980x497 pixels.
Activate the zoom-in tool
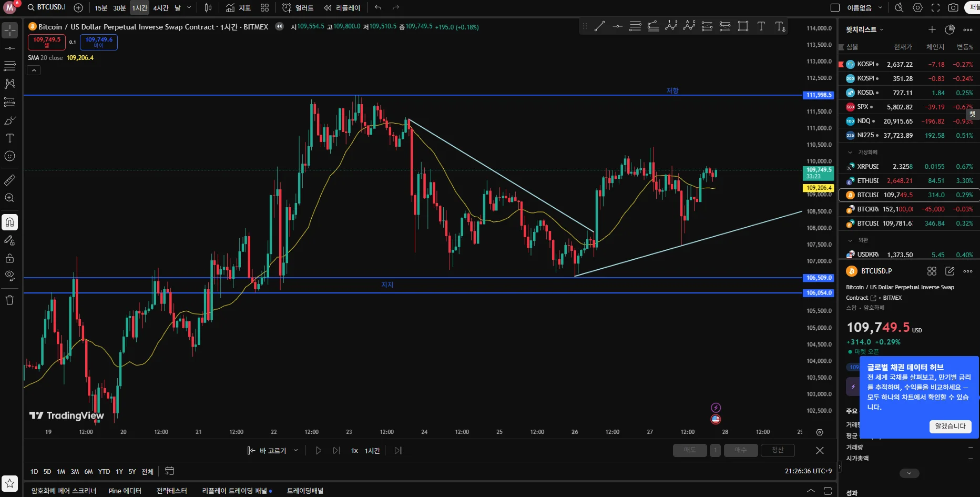coord(9,198)
